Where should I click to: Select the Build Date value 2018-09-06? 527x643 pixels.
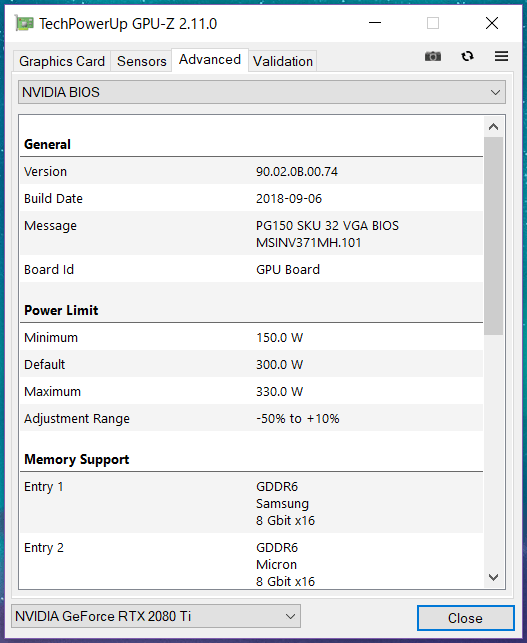289,198
